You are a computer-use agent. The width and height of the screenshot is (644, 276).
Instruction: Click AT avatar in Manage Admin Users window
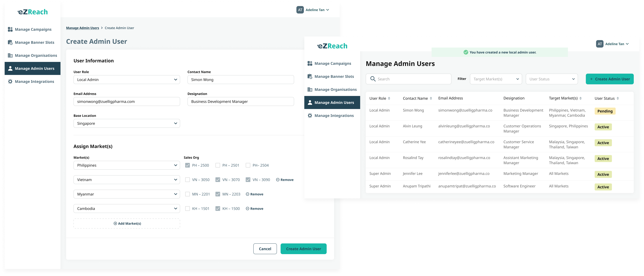click(600, 44)
